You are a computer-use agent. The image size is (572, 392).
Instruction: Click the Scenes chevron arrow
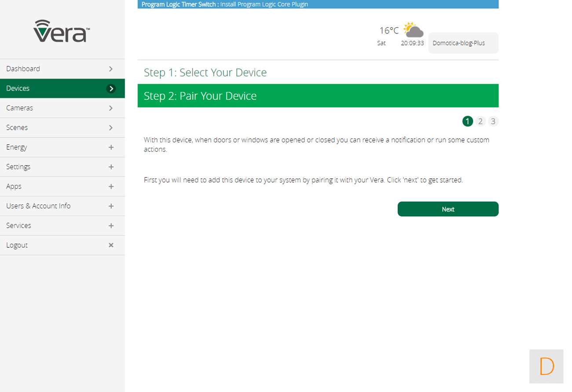111,128
